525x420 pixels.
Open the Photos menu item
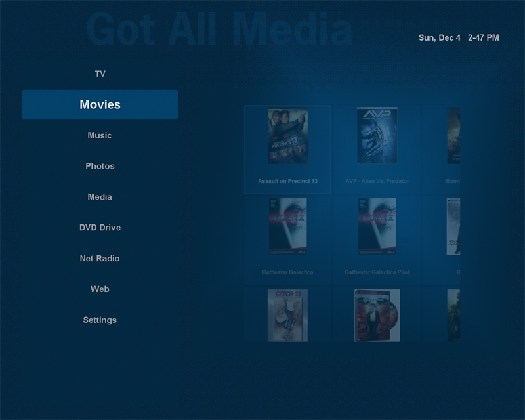100,166
